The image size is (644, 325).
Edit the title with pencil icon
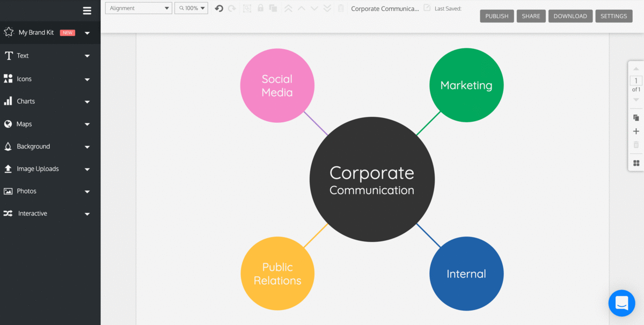pyautogui.click(x=427, y=8)
